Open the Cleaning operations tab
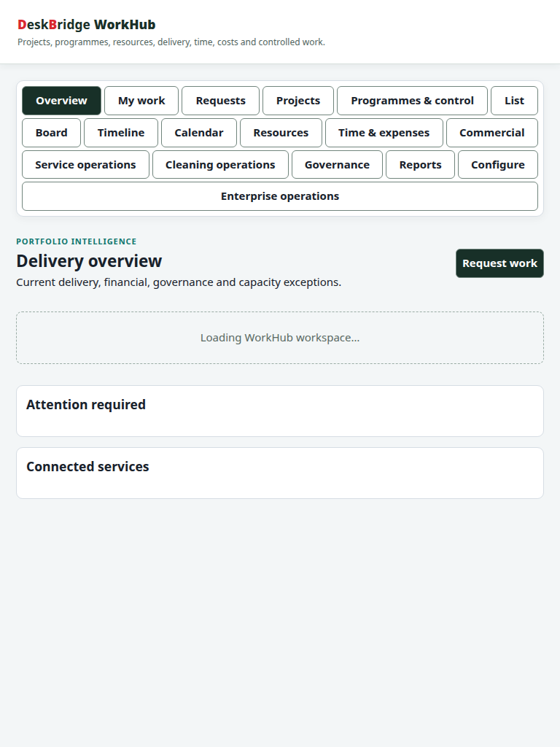The width and height of the screenshot is (560, 747). 220,164
